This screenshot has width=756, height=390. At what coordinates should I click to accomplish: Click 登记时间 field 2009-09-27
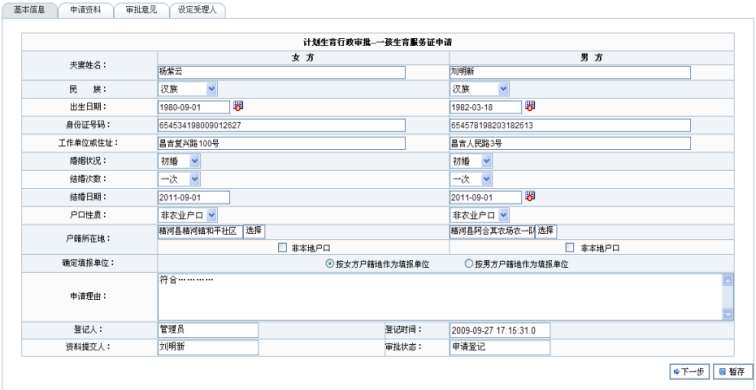(x=500, y=330)
